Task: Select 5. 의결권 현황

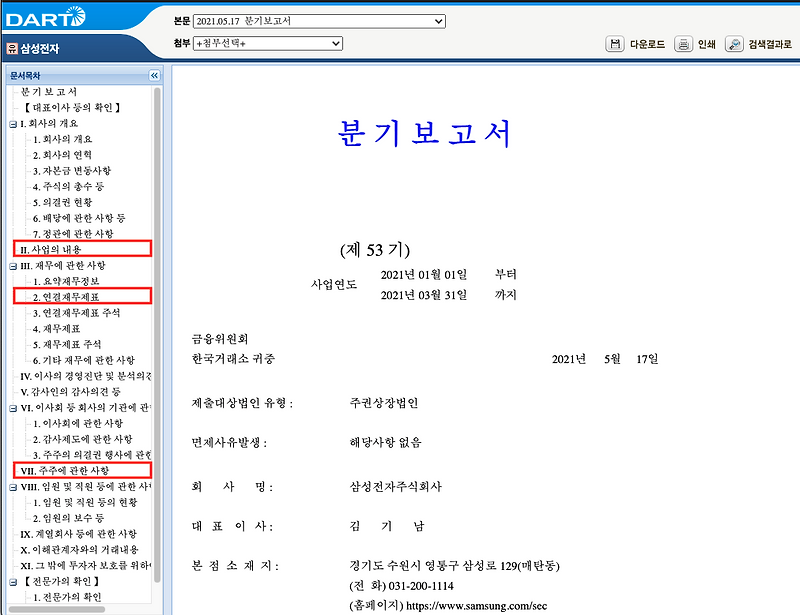Action: click(x=62, y=203)
